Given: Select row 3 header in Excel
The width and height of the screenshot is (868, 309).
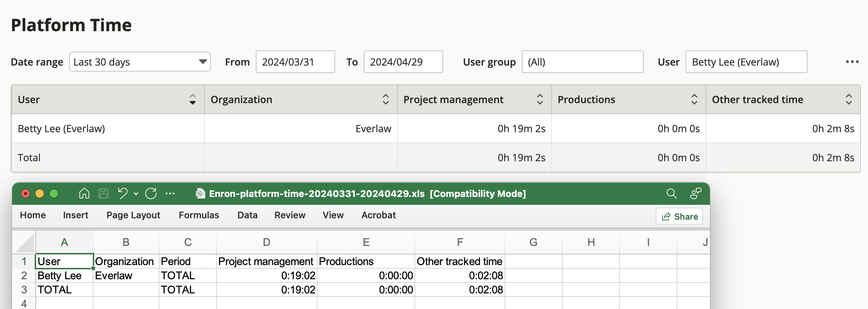Looking at the screenshot, I should coord(24,290).
